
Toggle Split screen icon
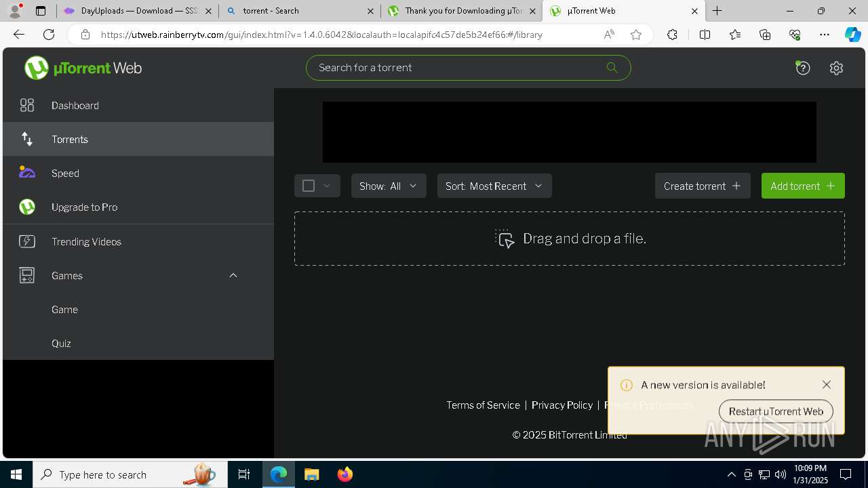tap(705, 35)
